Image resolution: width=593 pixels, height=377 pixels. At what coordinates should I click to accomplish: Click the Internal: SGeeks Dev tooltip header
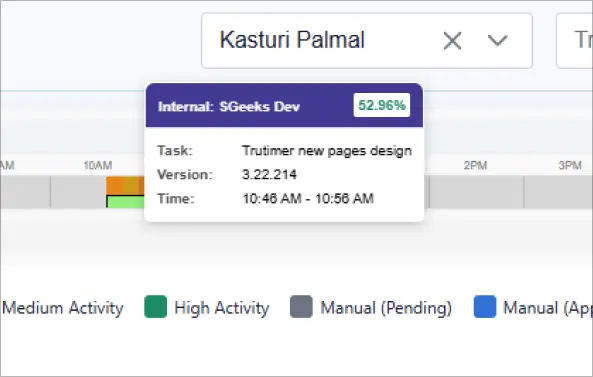tap(284, 105)
